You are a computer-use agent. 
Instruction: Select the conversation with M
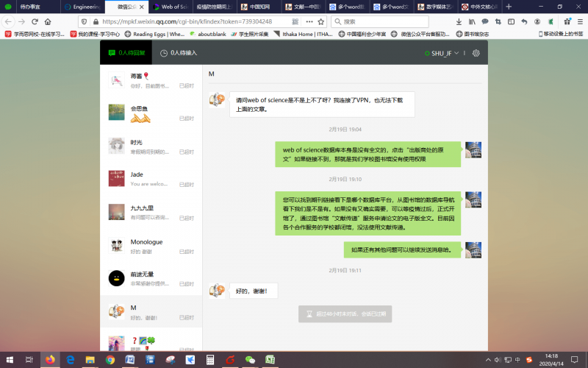[x=151, y=311]
